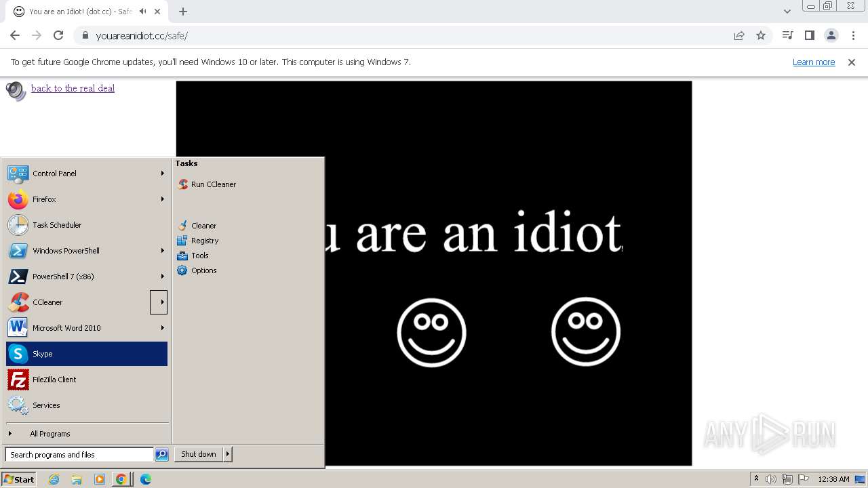Focus the Search programs and files box
Viewport: 868px width, 488px height.
point(79,455)
